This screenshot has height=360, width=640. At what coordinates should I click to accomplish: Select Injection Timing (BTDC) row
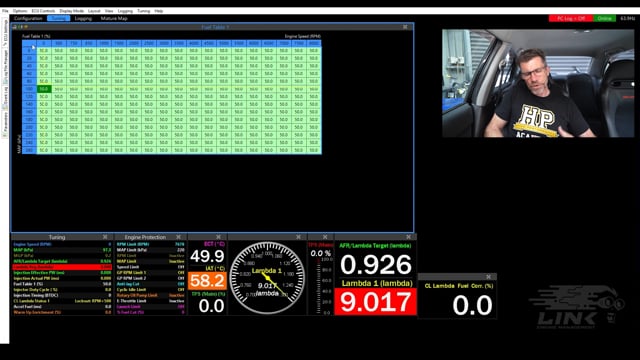[x=62, y=295]
